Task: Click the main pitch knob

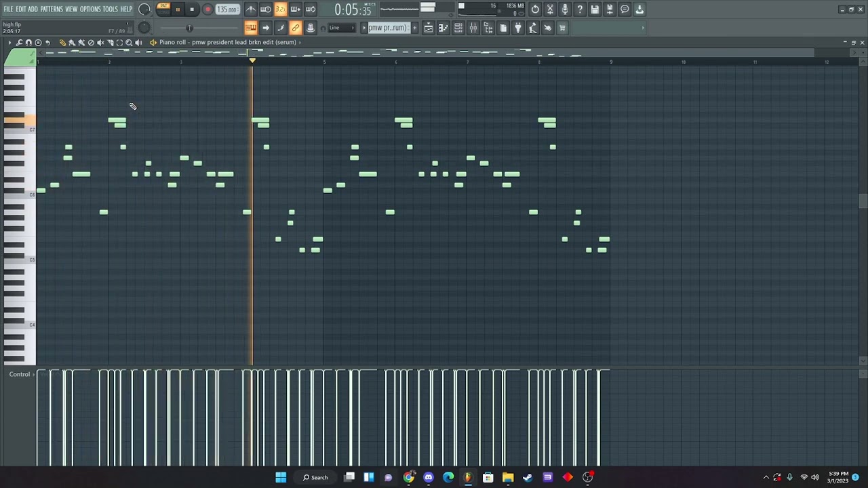Action: pyautogui.click(x=144, y=27)
